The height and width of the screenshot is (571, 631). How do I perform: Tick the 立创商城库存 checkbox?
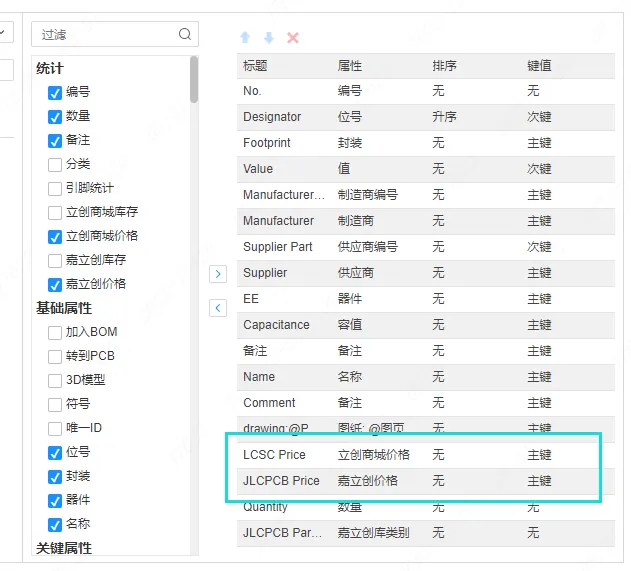pyautogui.click(x=55, y=213)
